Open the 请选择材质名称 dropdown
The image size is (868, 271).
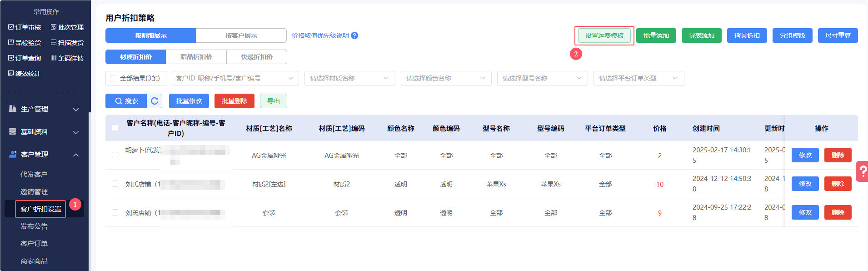(349, 78)
